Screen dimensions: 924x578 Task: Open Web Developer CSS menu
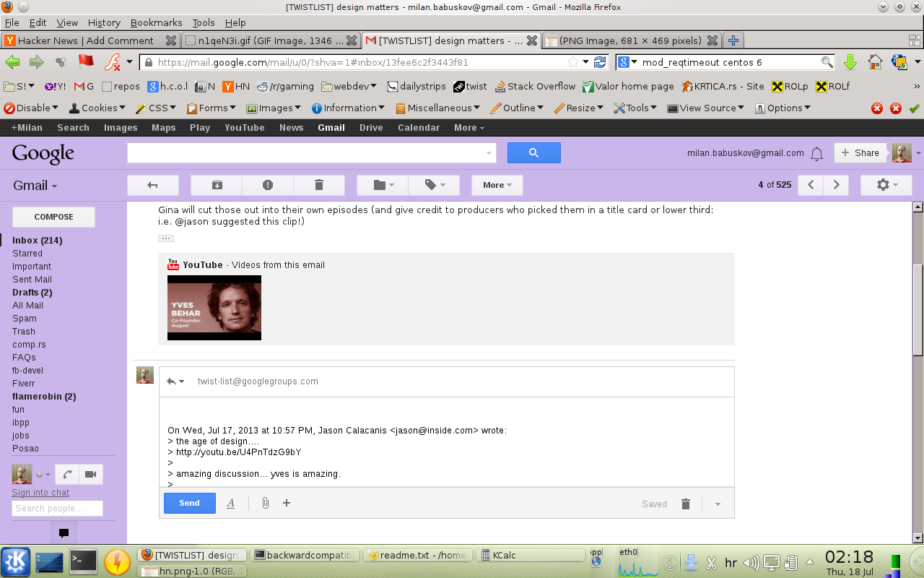coord(156,108)
